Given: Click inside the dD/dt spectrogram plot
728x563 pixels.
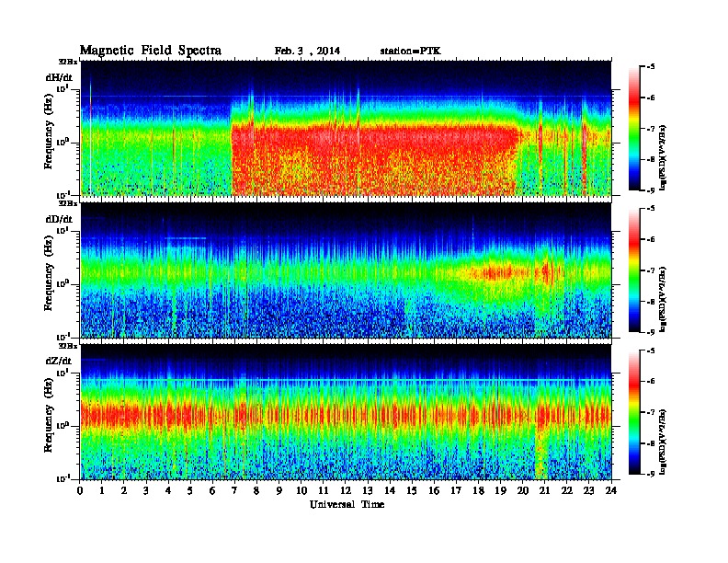Looking at the screenshot, I should (x=346, y=270).
